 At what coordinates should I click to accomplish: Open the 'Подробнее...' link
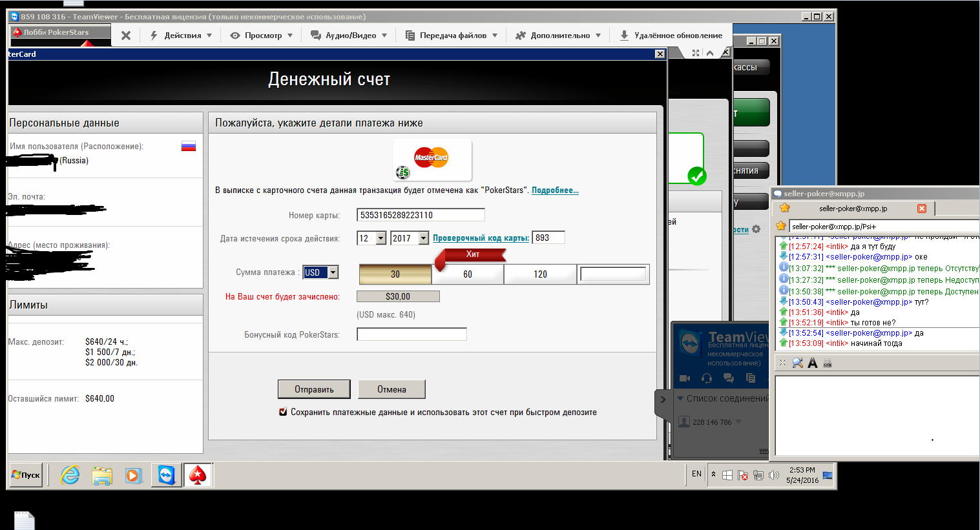(555, 190)
